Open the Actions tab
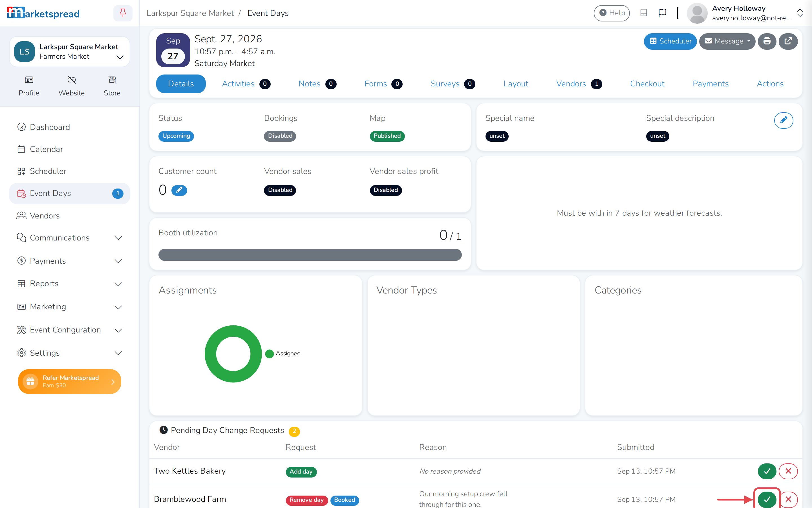This screenshot has width=812, height=508. (770, 84)
